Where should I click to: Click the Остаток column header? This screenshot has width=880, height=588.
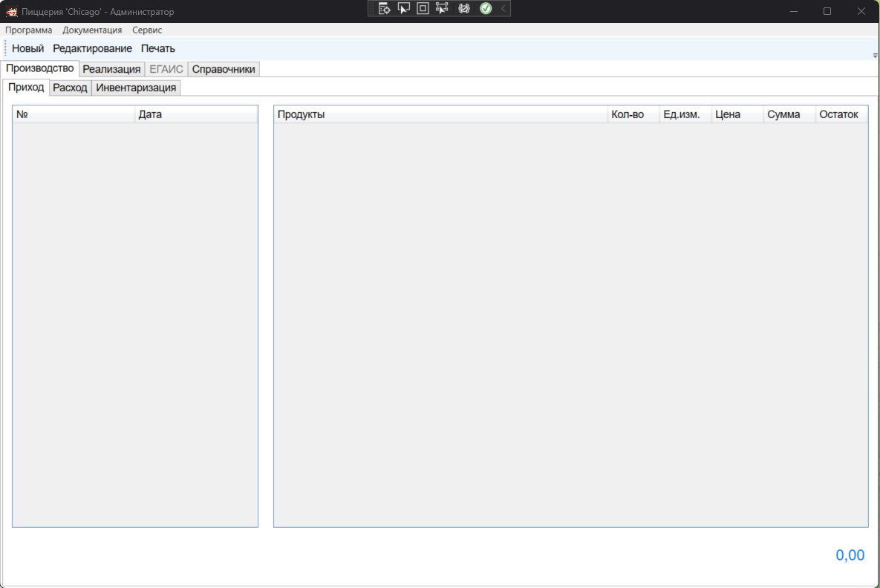pyautogui.click(x=841, y=114)
